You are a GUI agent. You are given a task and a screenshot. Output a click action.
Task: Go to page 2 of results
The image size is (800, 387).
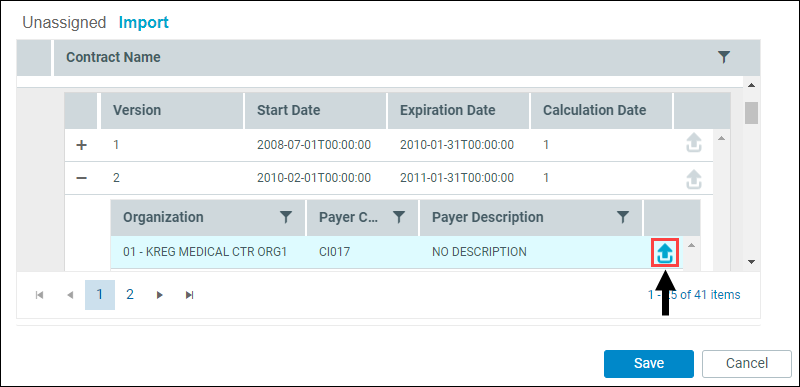[x=130, y=294]
